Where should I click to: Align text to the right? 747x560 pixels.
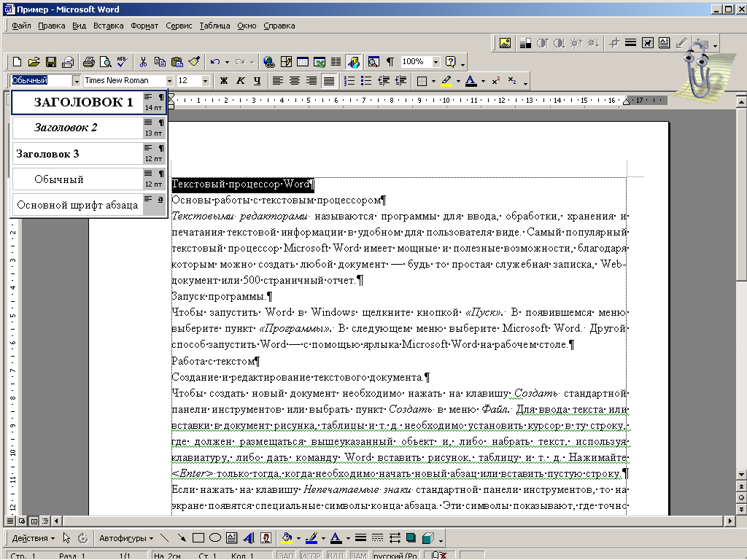pos(311,81)
